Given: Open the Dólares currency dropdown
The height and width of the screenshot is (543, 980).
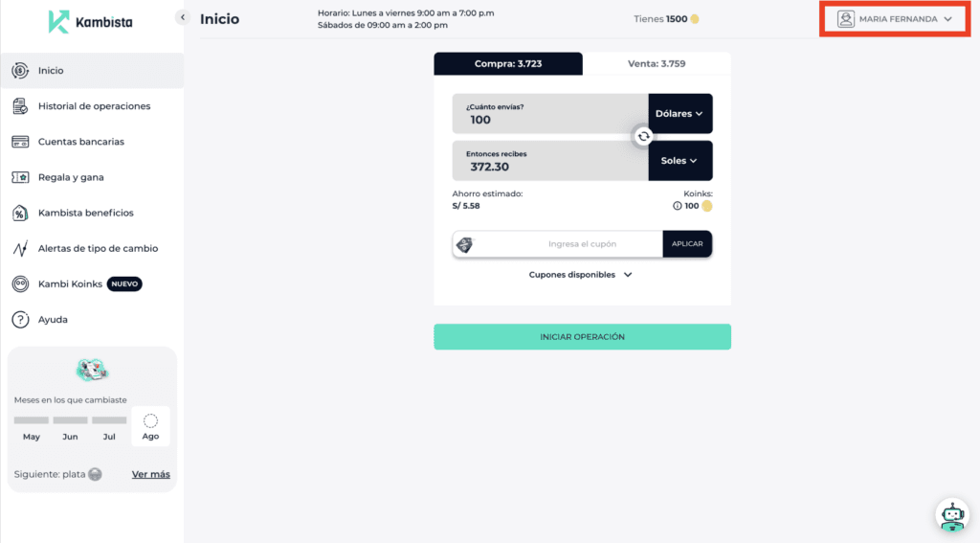Looking at the screenshot, I should pyautogui.click(x=679, y=113).
